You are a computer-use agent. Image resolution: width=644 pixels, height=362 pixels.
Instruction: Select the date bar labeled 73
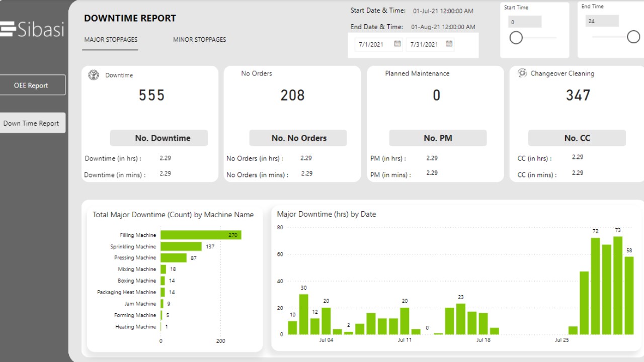pyautogui.click(x=618, y=286)
